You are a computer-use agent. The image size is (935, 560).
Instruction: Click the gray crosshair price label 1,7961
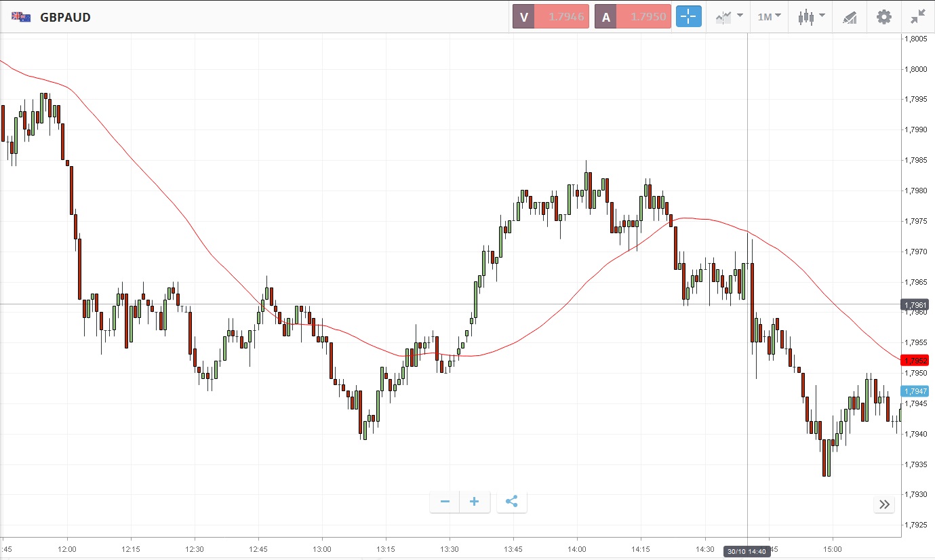point(914,305)
